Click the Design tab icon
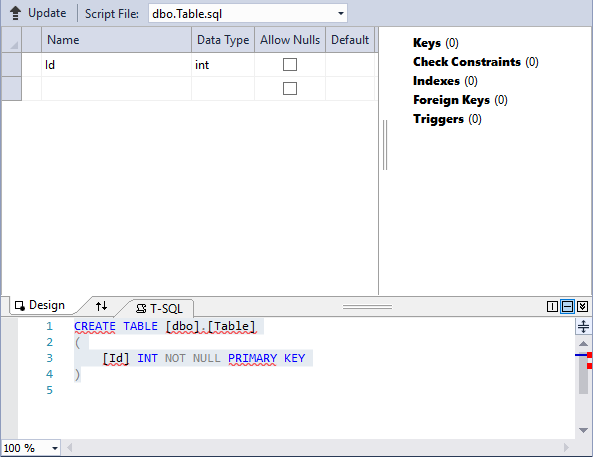The width and height of the screenshot is (593, 457). [x=20, y=305]
